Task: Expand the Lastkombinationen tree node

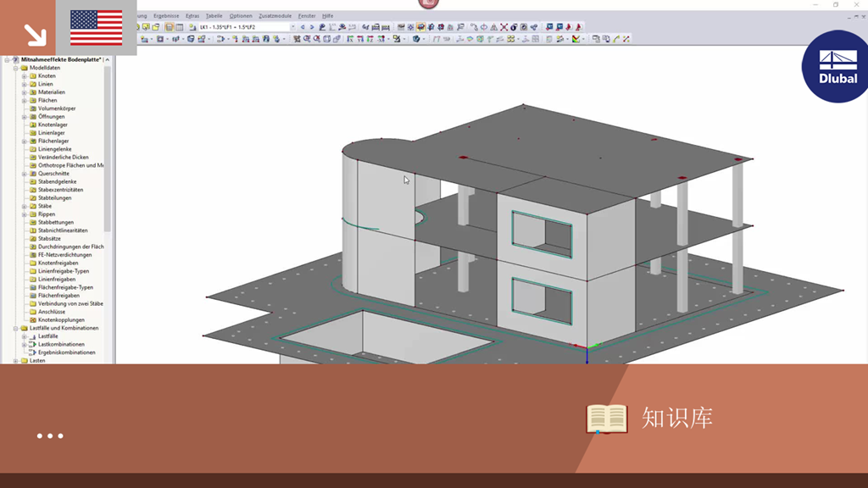Action: click(x=25, y=344)
